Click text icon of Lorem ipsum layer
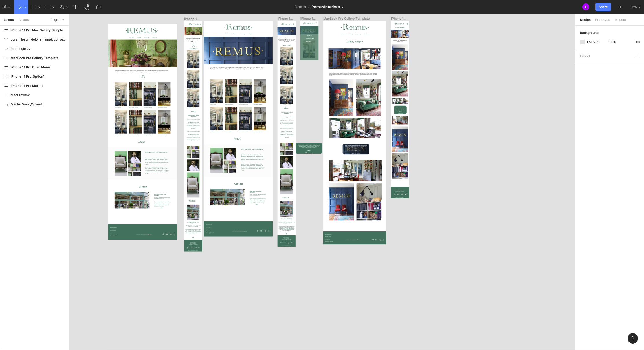Image resolution: width=644 pixels, height=350 pixels. coord(6,39)
